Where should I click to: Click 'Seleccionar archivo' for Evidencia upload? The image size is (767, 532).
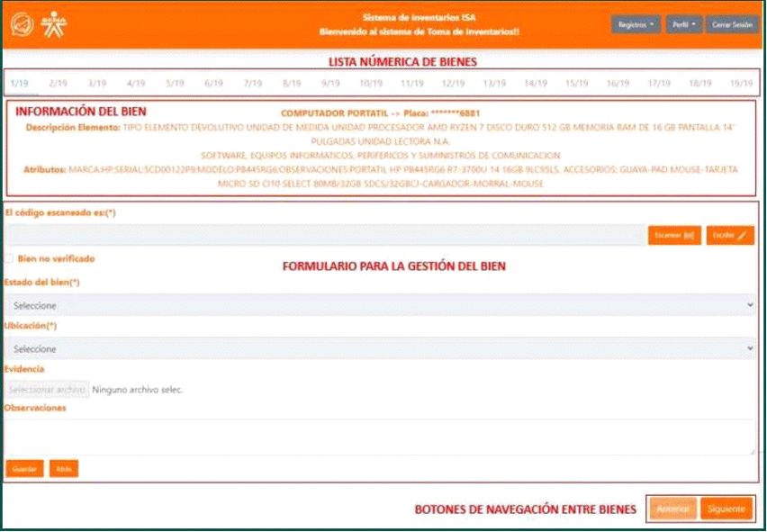(47, 390)
